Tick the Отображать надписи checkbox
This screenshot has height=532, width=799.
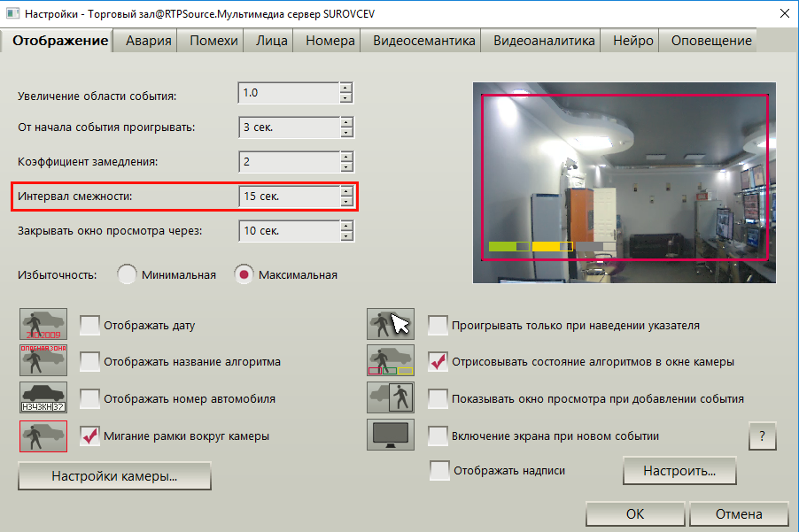point(439,470)
